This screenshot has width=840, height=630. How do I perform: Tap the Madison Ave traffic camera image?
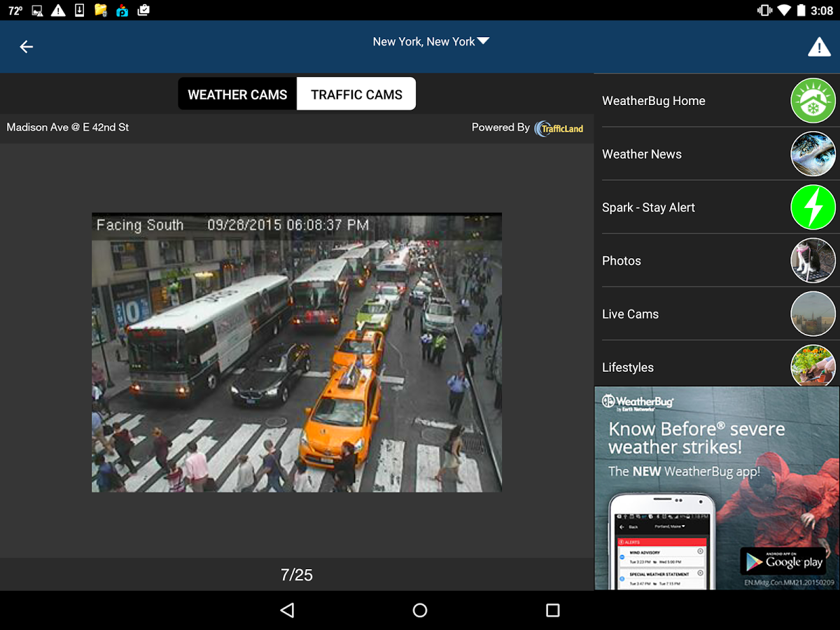coord(297,352)
